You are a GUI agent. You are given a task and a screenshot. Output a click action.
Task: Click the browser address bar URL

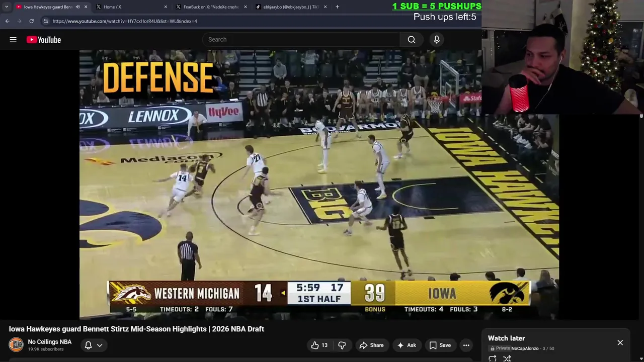[x=125, y=21]
